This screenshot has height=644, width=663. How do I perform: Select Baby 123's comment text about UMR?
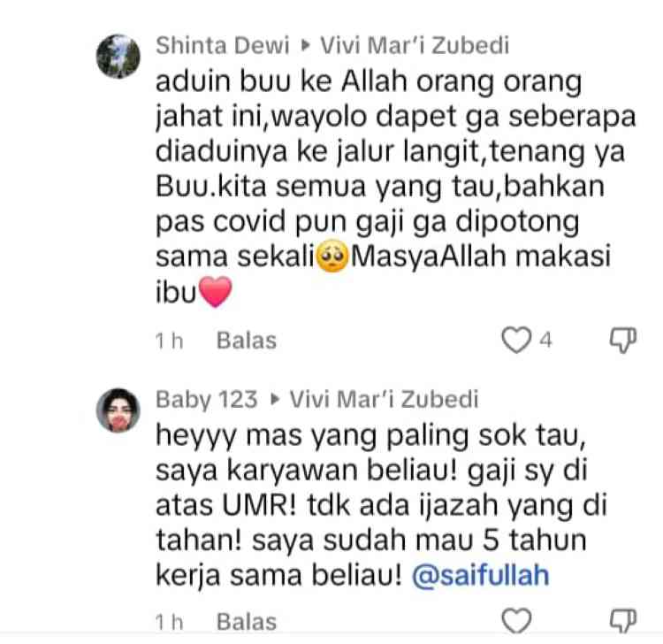click(381, 505)
